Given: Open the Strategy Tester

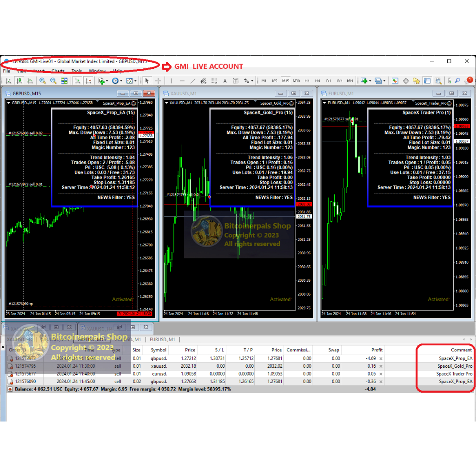Looking at the screenshot, I should pos(438,81).
